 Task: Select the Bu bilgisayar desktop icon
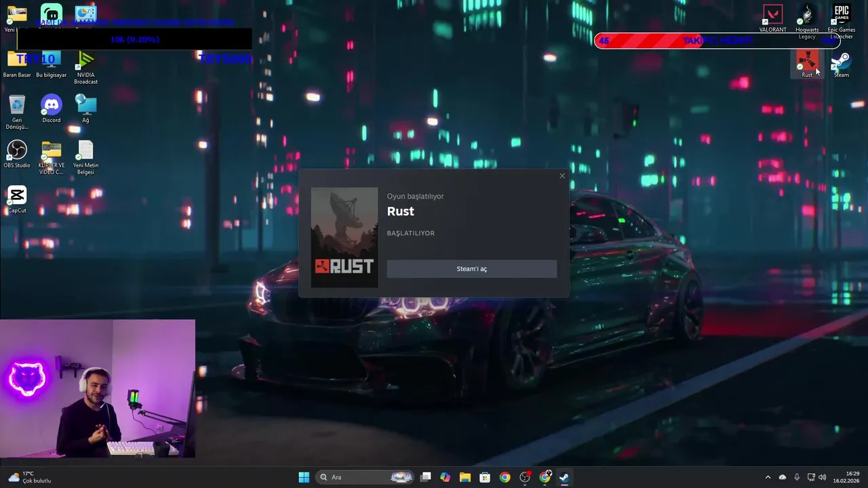pyautogui.click(x=52, y=64)
